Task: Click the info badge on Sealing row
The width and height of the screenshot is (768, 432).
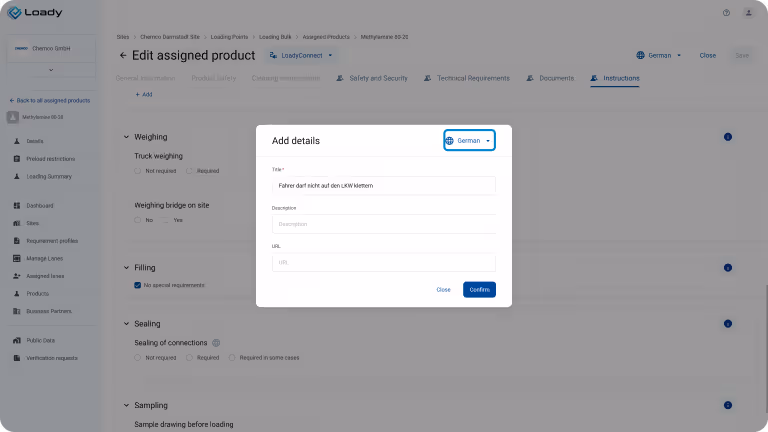Action: coord(728,324)
